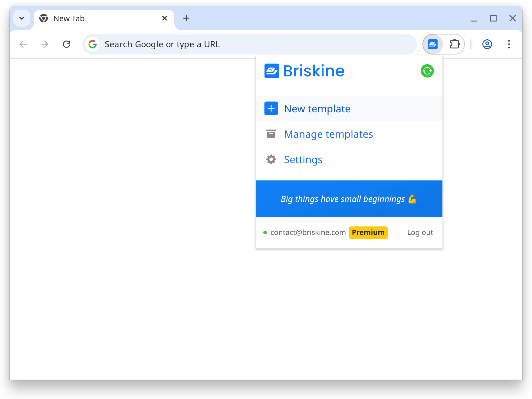The width and height of the screenshot is (532, 399).
Task: Click the yellow Premium badge
Action: click(x=368, y=232)
